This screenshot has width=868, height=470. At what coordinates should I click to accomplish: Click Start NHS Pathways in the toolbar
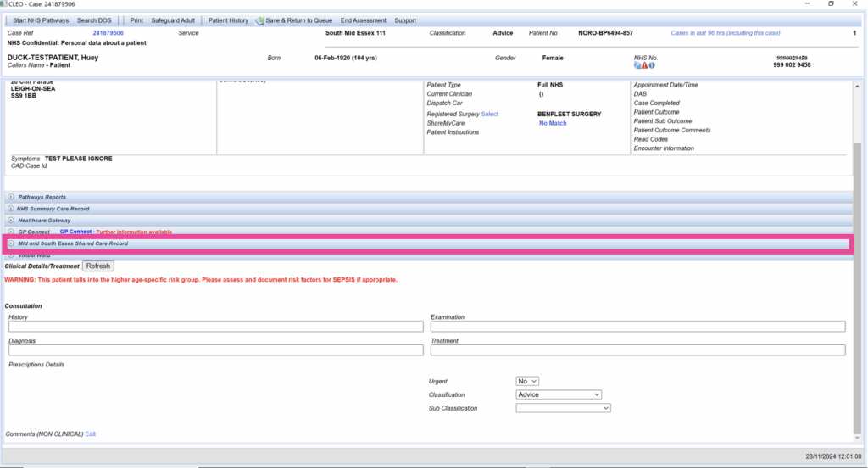[x=41, y=20]
